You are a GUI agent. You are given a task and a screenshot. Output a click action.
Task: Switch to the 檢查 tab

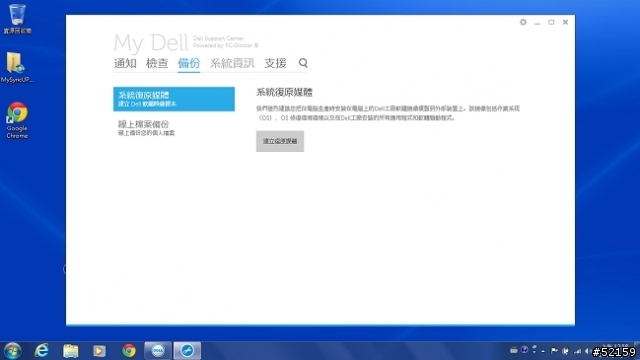tap(157, 63)
